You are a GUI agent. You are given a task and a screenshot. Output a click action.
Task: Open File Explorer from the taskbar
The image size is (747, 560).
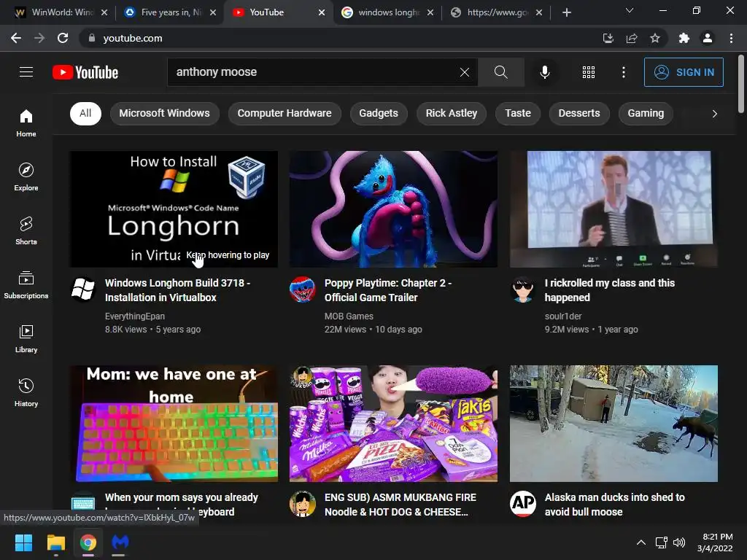tap(55, 542)
